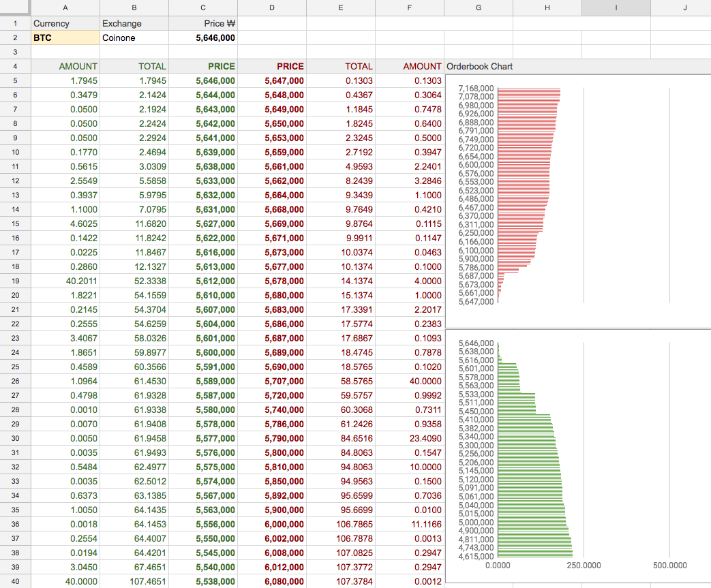Click the Coinone exchange cell

[134, 37]
